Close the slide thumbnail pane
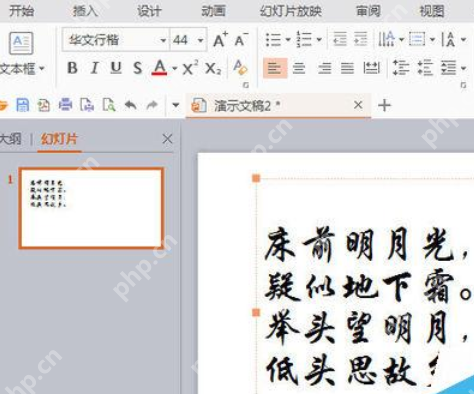This screenshot has width=474, height=394. coord(167,139)
